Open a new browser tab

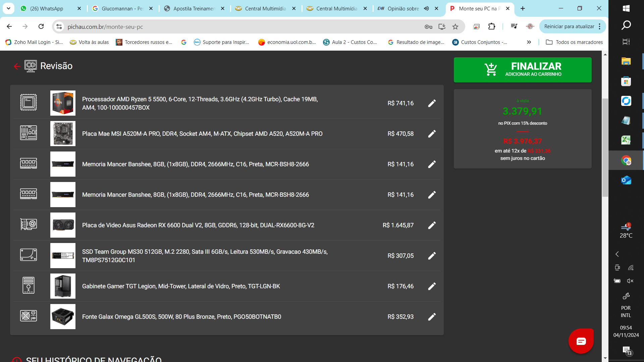click(523, 8)
